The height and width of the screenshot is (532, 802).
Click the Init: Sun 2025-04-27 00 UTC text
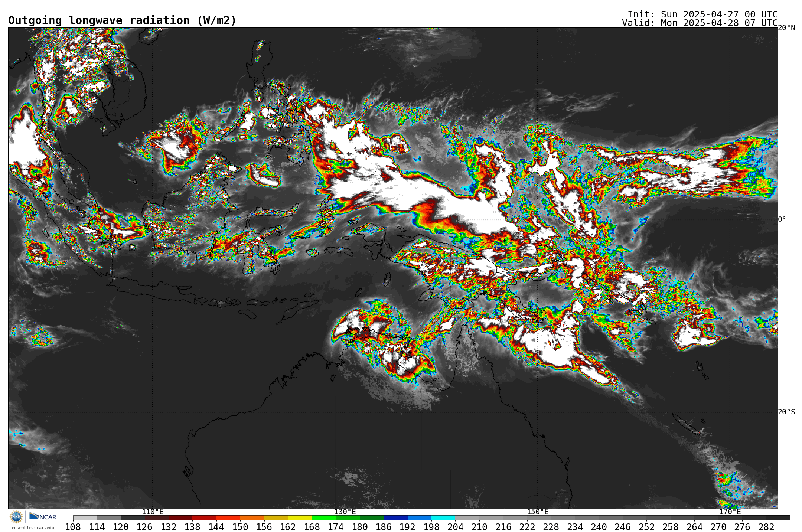[702, 14]
